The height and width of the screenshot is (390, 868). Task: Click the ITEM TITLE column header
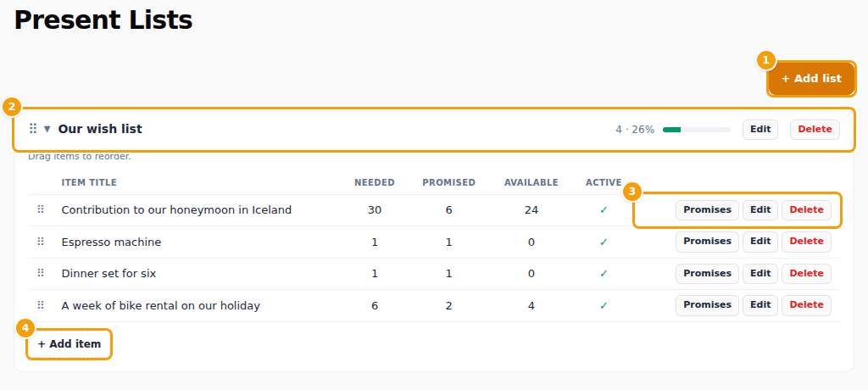tap(89, 183)
